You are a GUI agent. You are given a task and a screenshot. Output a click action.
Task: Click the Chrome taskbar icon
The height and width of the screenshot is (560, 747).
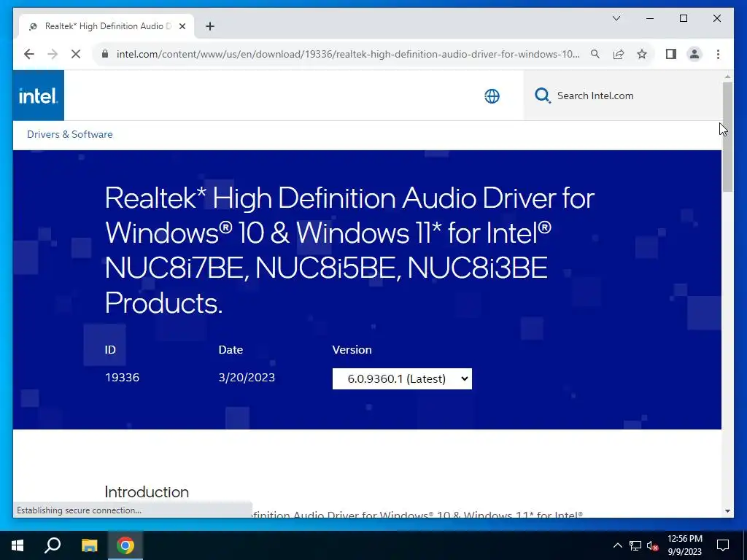point(125,545)
